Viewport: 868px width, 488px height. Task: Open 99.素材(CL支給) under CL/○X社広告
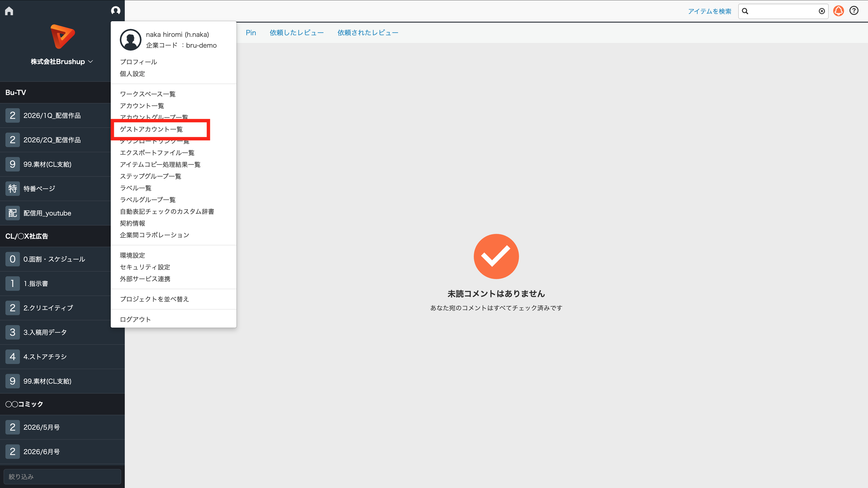click(x=62, y=381)
